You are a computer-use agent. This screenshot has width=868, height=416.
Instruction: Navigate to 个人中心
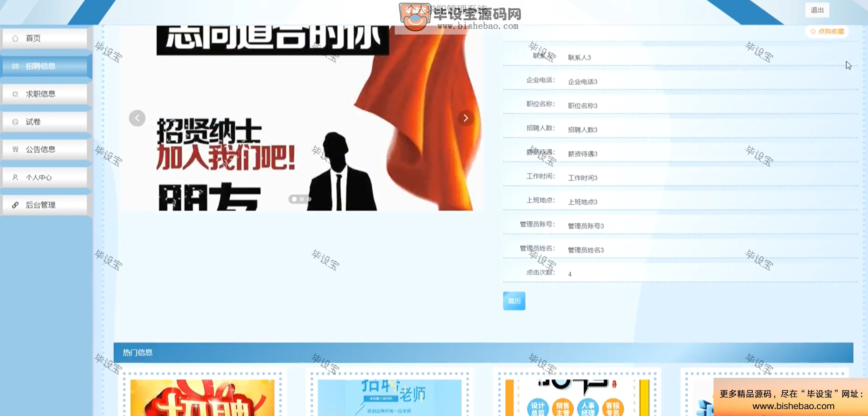(44, 177)
